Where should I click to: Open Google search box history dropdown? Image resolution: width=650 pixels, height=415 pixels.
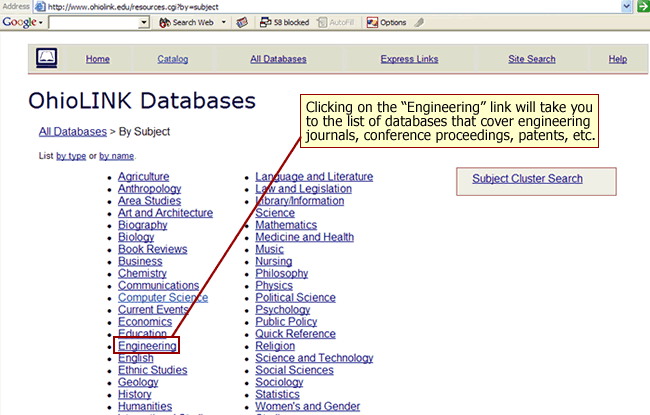pyautogui.click(x=144, y=22)
